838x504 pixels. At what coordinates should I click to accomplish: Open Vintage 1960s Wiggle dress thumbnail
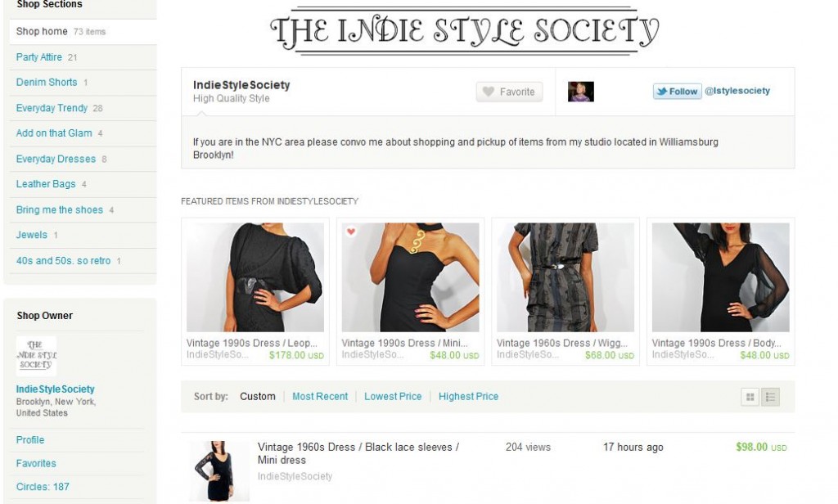pyautogui.click(x=565, y=277)
